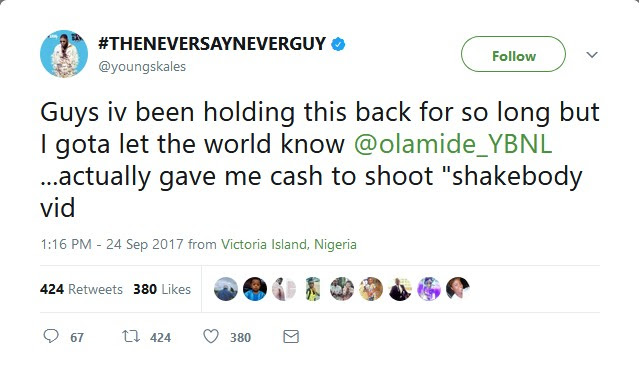Viewport: 639px width, 372px height.
Task: Open the purple liker avatar
Action: pyautogui.click(x=429, y=289)
